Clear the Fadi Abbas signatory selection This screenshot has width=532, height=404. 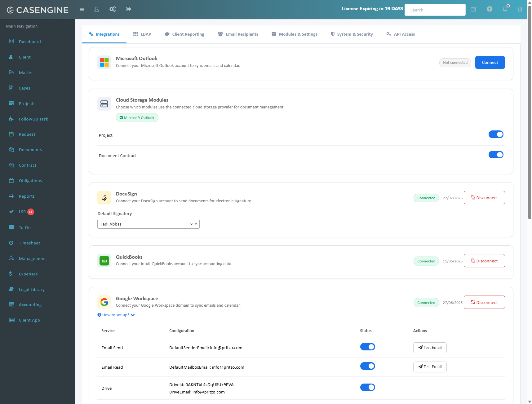(x=191, y=224)
